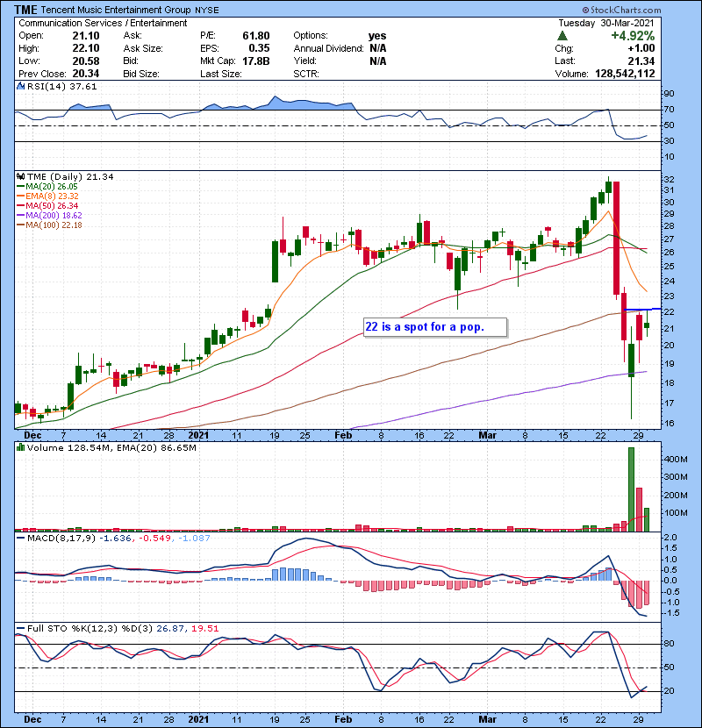The image size is (702, 728).
Task: Click the P/E value 61.80
Action: coord(256,36)
